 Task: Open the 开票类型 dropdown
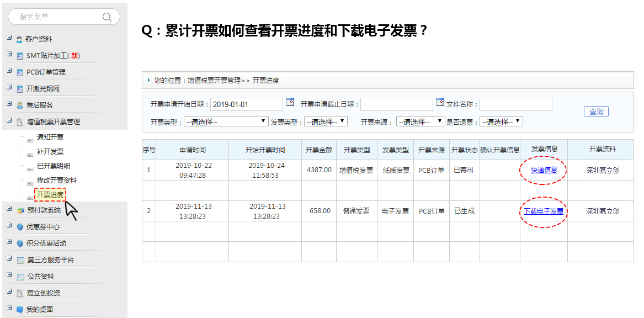click(x=226, y=121)
